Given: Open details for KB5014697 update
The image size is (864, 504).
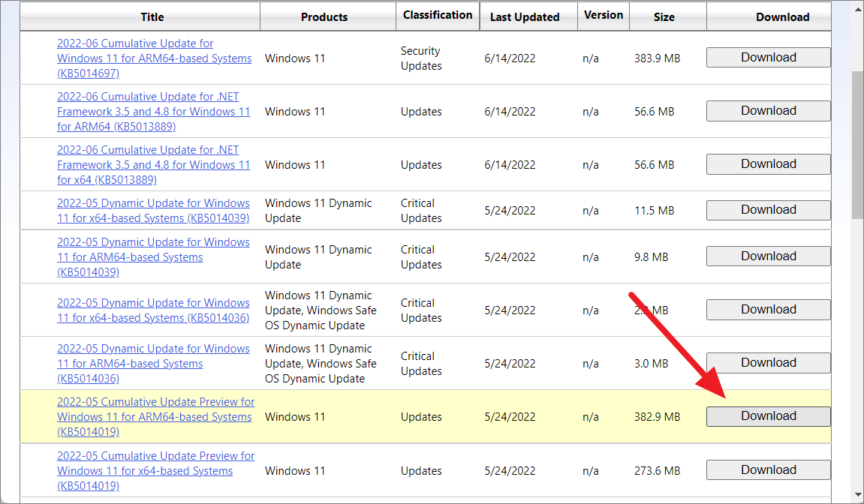Looking at the screenshot, I should pos(153,58).
